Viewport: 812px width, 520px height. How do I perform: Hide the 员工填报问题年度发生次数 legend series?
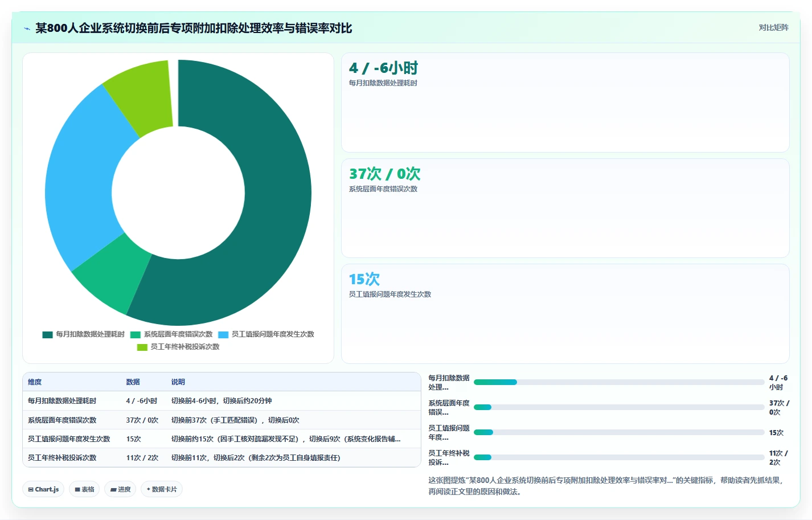266,334
